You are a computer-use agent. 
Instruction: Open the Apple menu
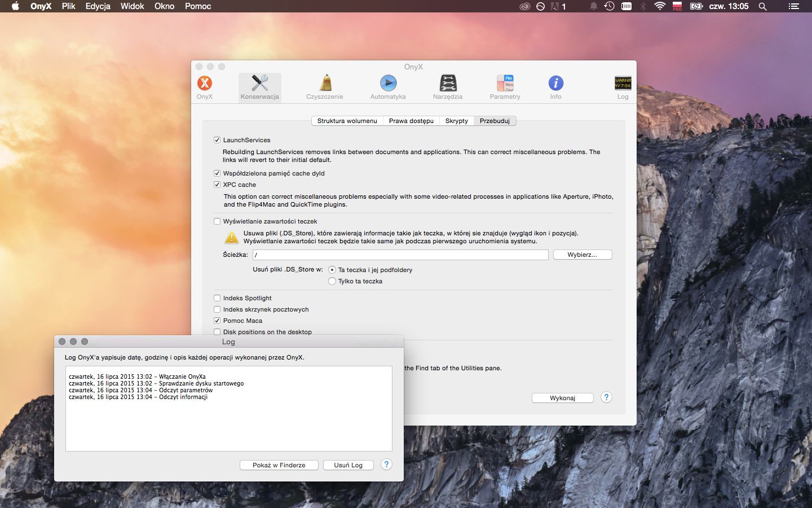[x=16, y=6]
